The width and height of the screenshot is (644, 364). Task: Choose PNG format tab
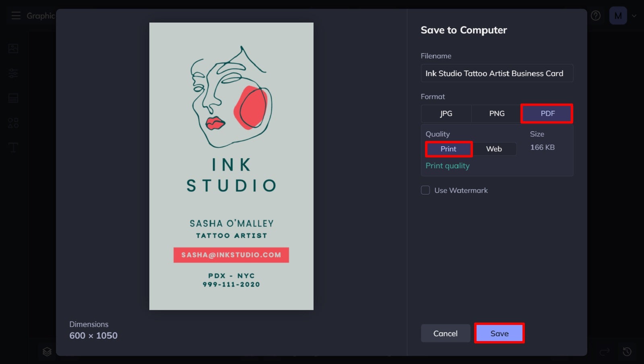[x=497, y=114]
